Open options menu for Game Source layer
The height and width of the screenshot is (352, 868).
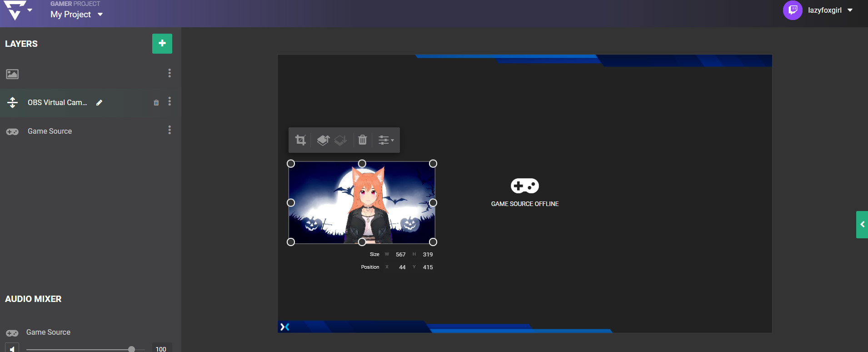tap(170, 130)
